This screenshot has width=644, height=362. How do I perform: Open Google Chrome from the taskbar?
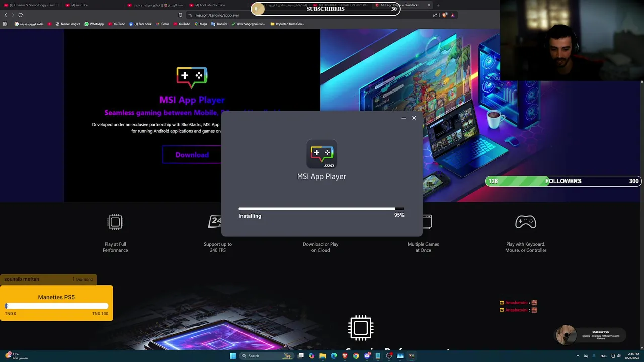pyautogui.click(x=356, y=356)
